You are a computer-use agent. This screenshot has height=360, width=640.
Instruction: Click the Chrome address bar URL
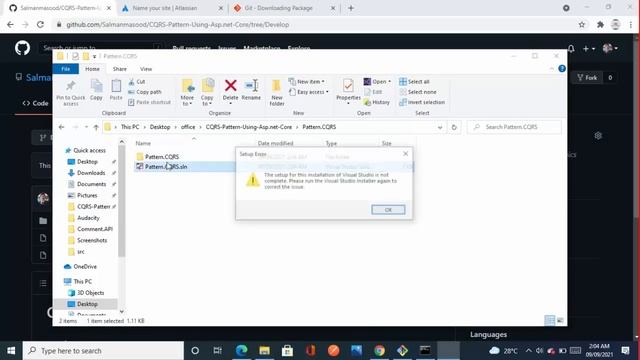pos(178,24)
